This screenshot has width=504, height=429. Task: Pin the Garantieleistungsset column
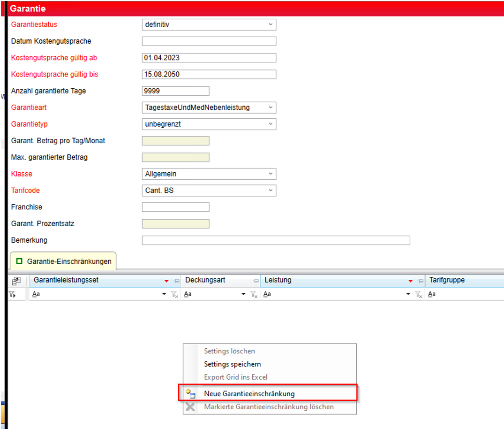coord(176,281)
